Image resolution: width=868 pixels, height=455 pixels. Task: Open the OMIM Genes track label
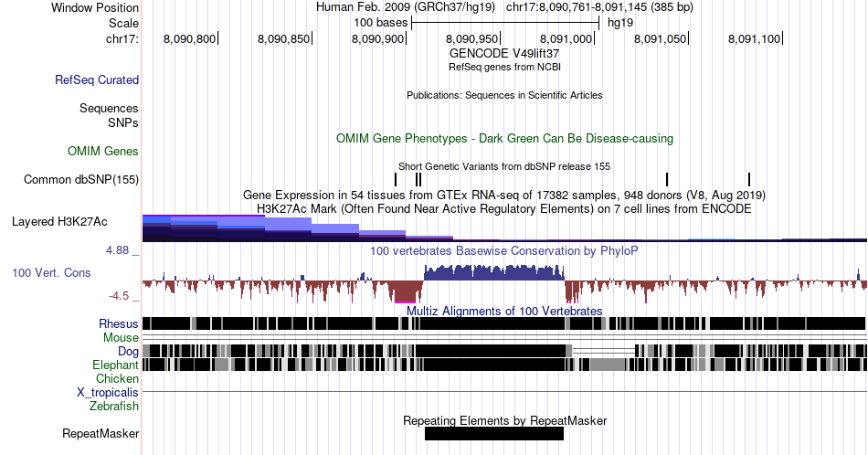pos(103,151)
